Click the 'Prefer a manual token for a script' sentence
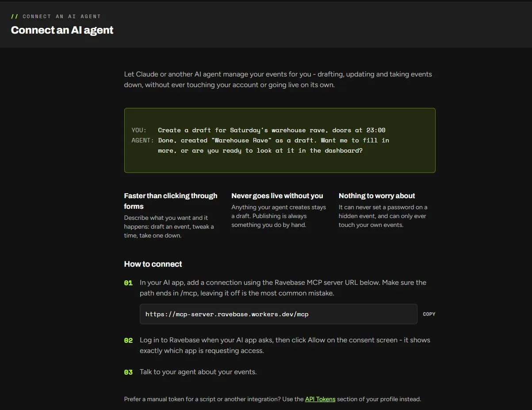 click(272, 399)
